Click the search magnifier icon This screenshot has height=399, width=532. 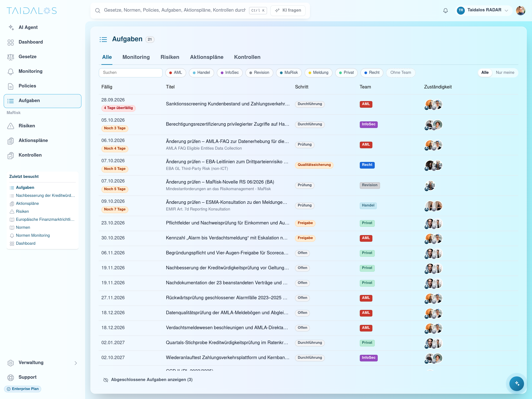[98, 10]
